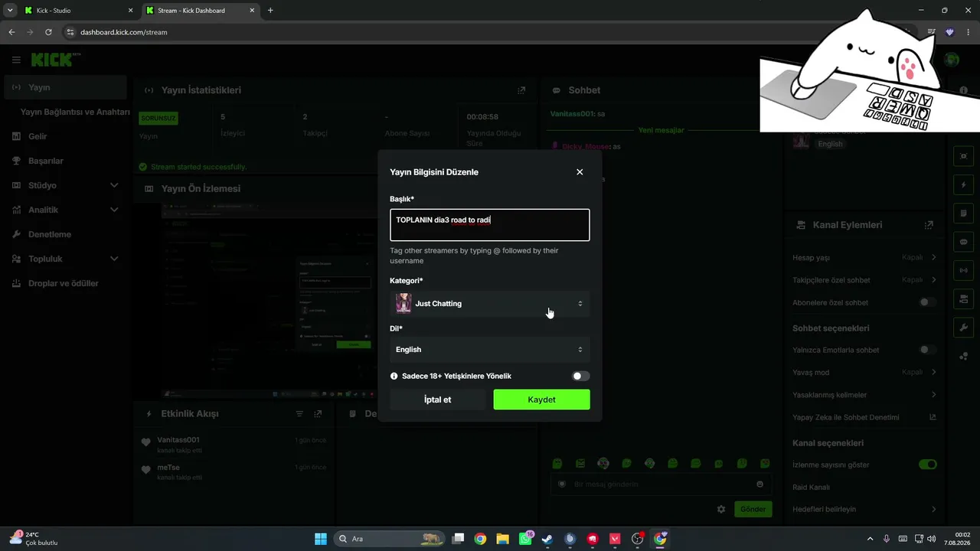The height and width of the screenshot is (551, 980).
Task: Click the Başlık title input field
Action: [490, 225]
